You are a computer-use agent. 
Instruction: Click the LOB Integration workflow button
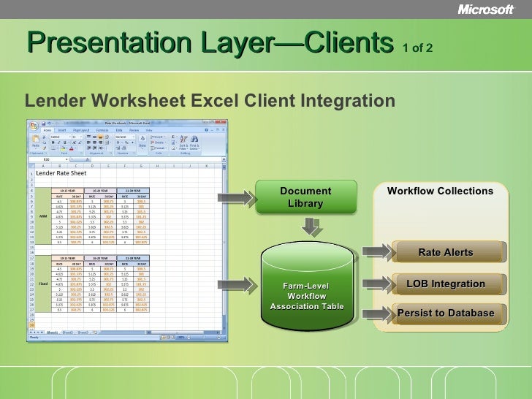[x=448, y=284]
